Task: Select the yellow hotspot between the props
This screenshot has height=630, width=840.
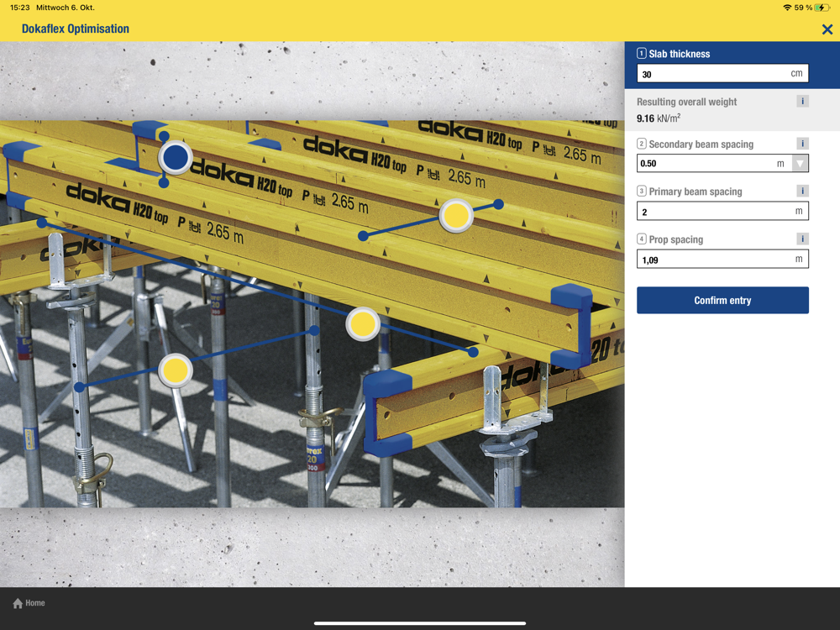Action: click(176, 370)
